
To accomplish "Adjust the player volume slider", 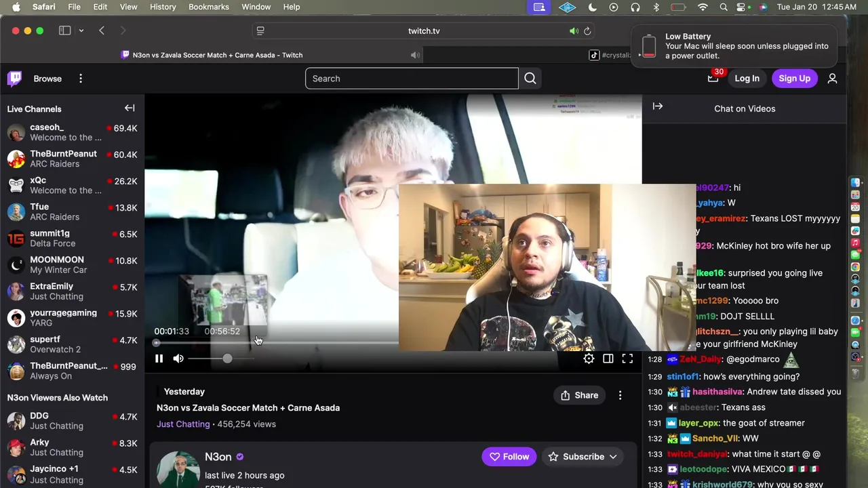I will point(222,359).
